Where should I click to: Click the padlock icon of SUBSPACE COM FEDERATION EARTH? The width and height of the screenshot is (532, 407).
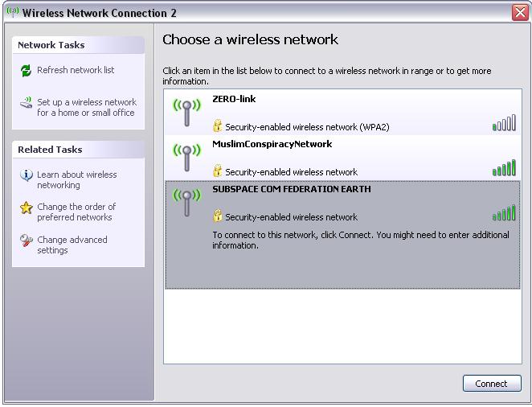click(x=217, y=216)
